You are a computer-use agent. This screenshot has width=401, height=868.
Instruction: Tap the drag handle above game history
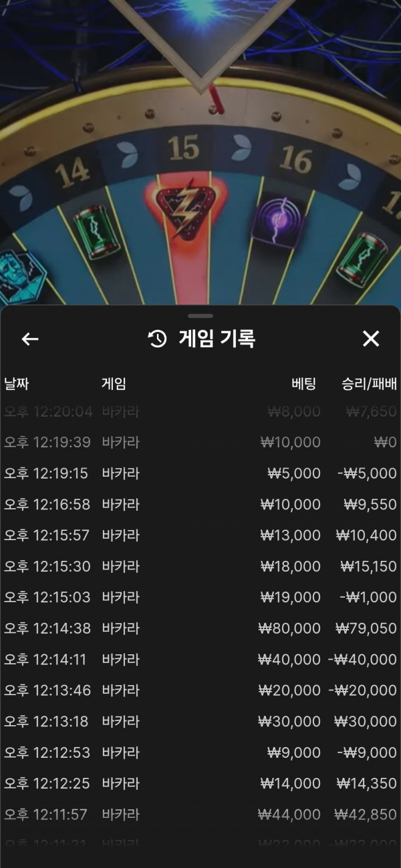(200, 315)
